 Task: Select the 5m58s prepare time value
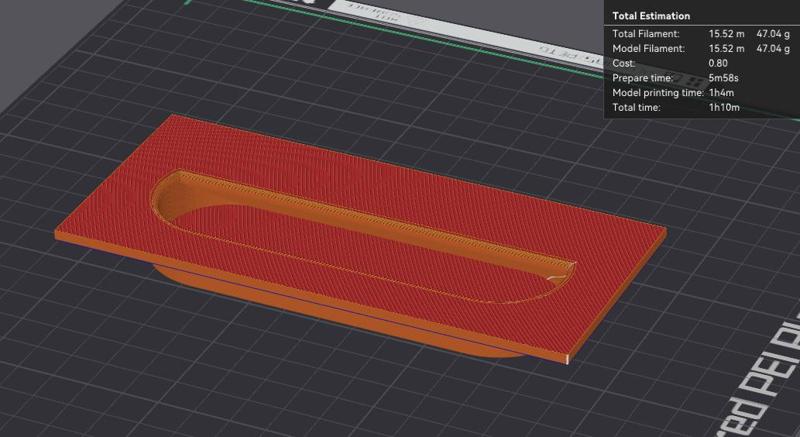(x=723, y=78)
